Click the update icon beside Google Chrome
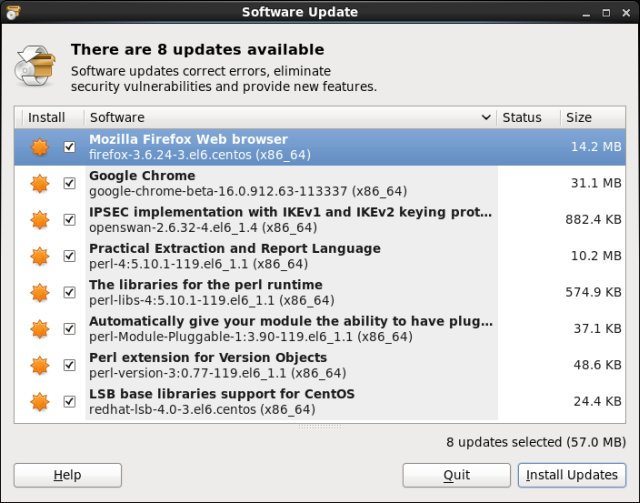This screenshot has width=640, height=503. click(x=39, y=183)
